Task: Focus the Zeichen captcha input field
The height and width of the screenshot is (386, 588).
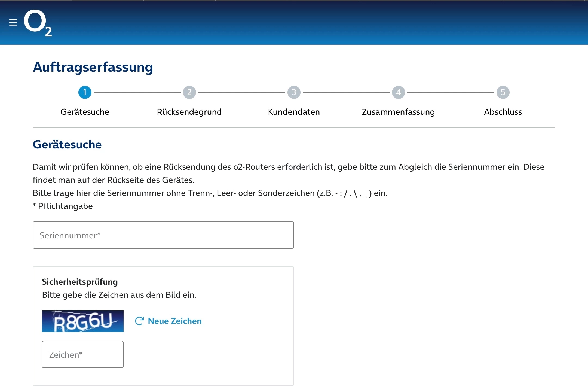Action: 82,354
